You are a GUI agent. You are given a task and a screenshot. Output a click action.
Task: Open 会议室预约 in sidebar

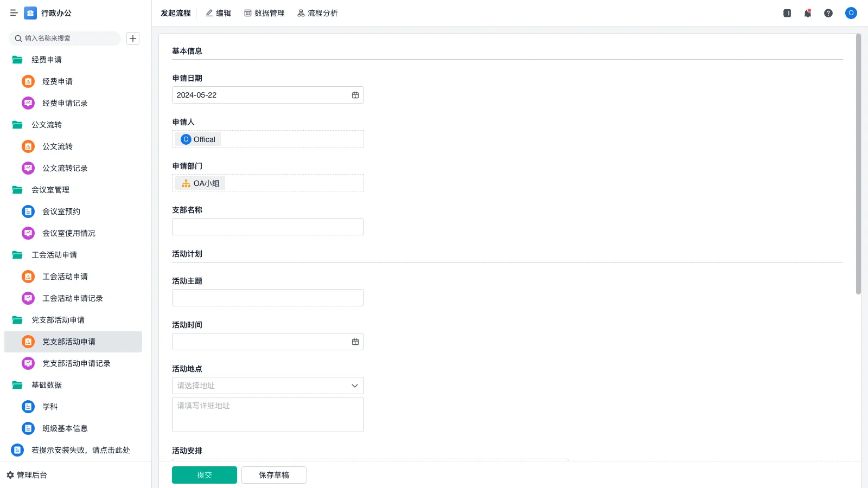73,211
